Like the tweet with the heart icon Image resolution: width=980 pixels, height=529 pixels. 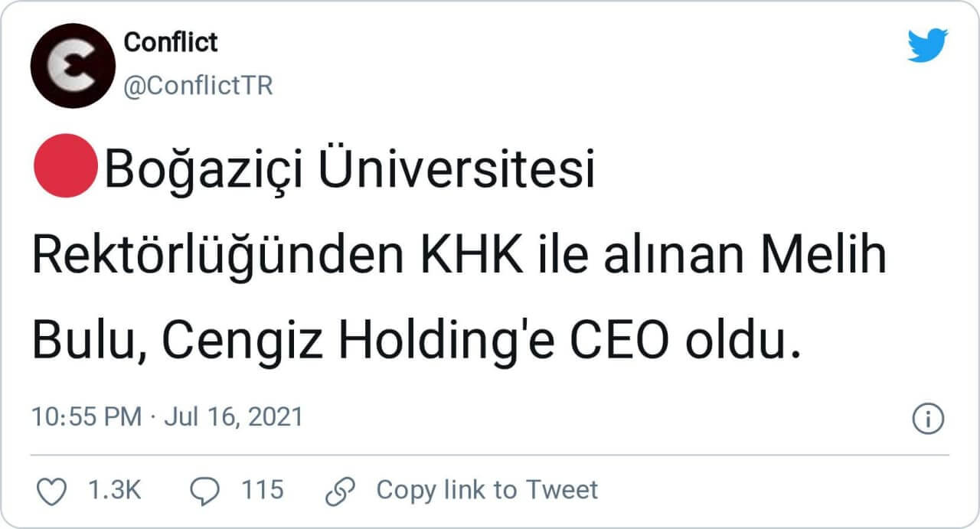click(x=52, y=491)
